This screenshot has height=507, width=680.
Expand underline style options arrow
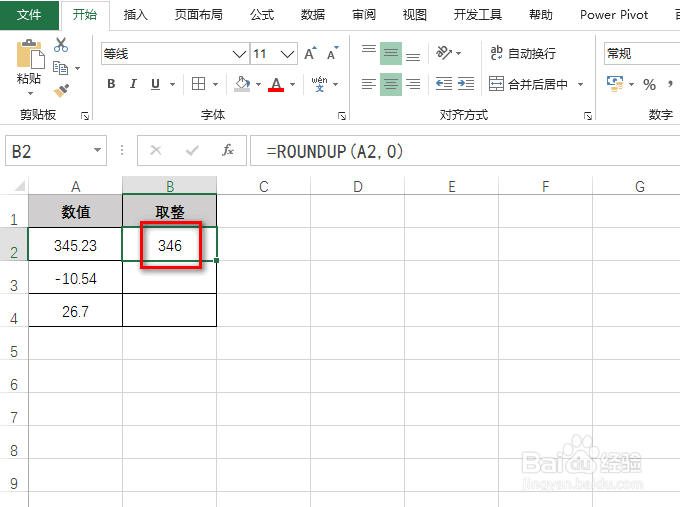click(x=172, y=84)
